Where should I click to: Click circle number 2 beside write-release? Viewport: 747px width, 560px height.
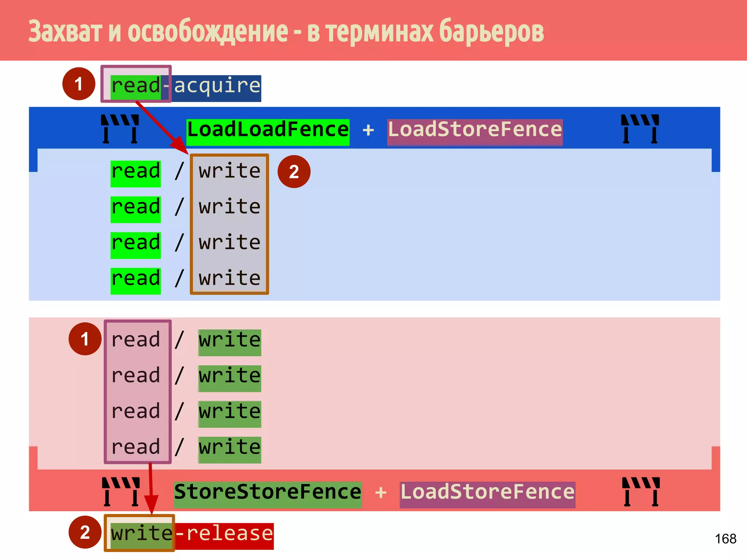tap(85, 532)
